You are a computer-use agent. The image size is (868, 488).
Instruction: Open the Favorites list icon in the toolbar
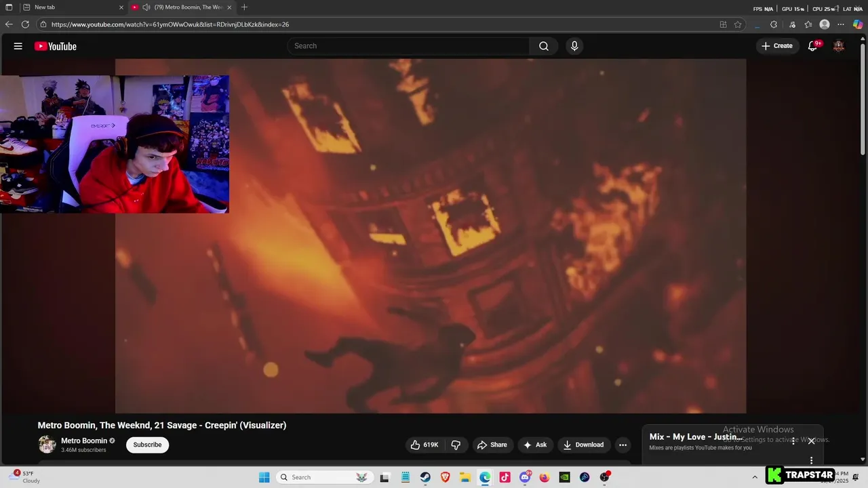(808, 24)
